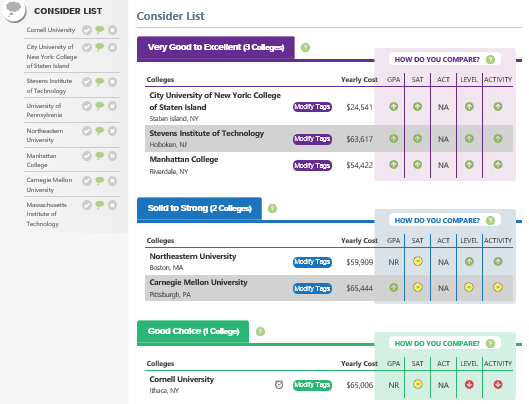
Task: Remove University of Pennsylvania via X icon
Action: point(112,106)
